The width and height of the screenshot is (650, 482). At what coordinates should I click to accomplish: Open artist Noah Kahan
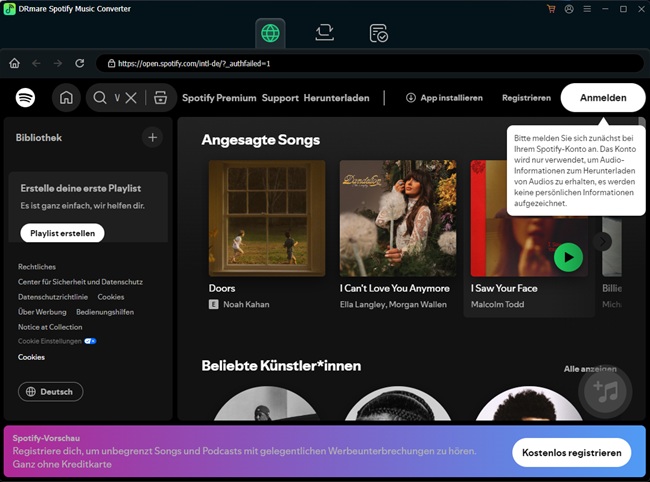(246, 304)
